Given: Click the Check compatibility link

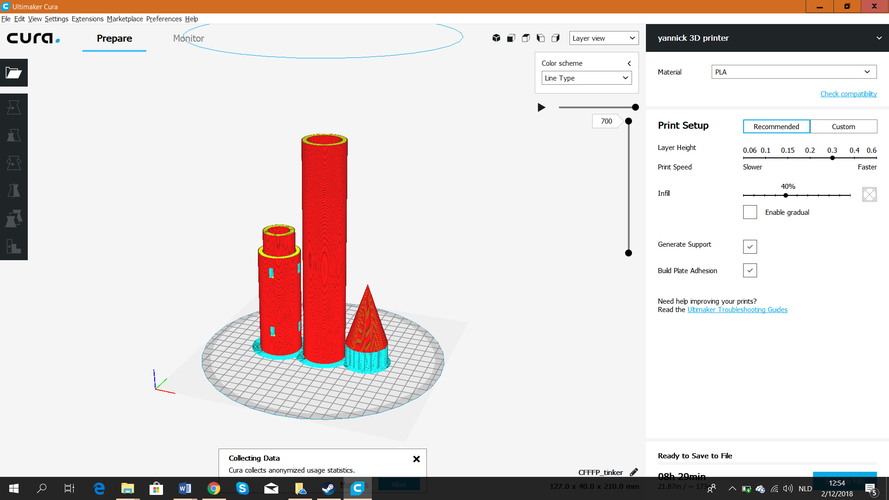Looking at the screenshot, I should [848, 94].
